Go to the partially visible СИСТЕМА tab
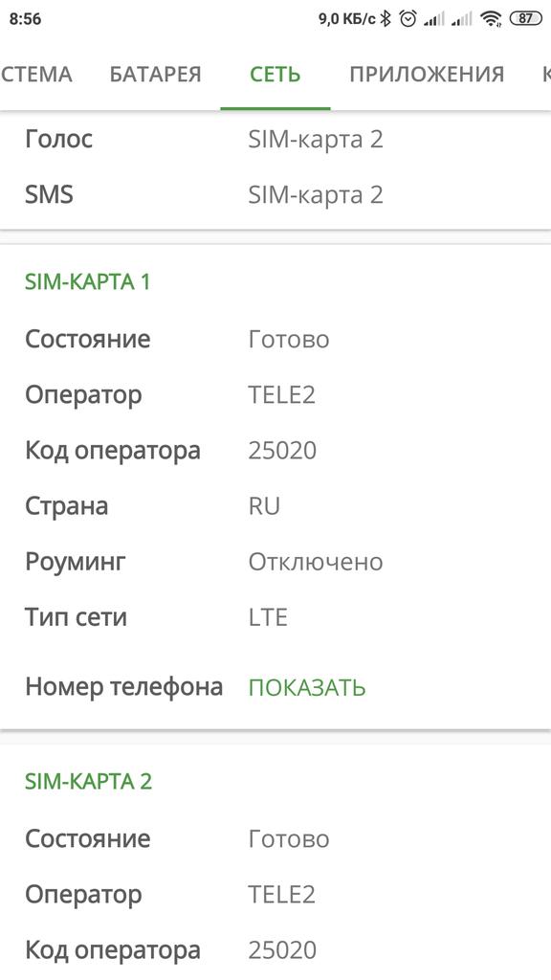The image size is (551, 980). pos(36,75)
